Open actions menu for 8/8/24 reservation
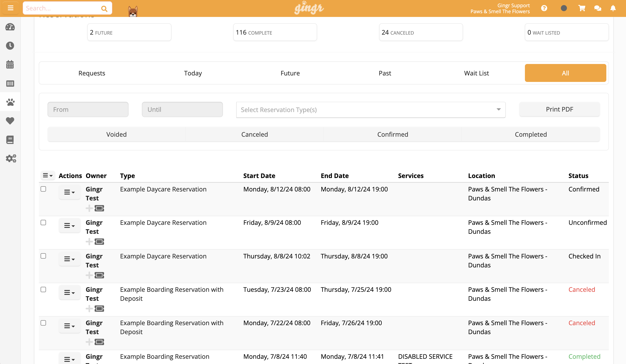Viewport: 626px width, 364px height. 69,259
